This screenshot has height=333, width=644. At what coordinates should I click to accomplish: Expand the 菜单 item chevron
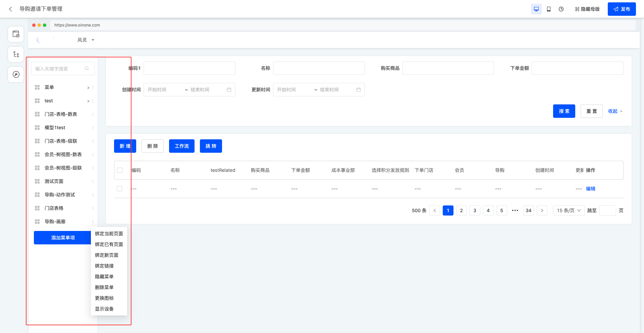point(88,88)
